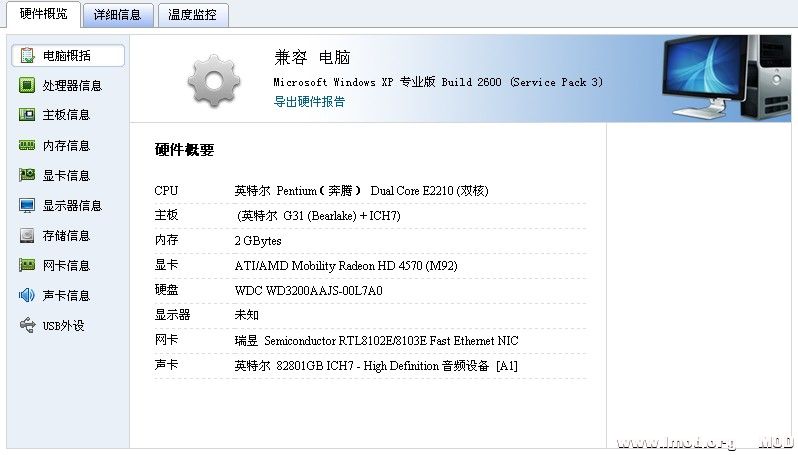Click the desktop computer image in banner
Viewport: 798px width, 455px height.
point(726,78)
